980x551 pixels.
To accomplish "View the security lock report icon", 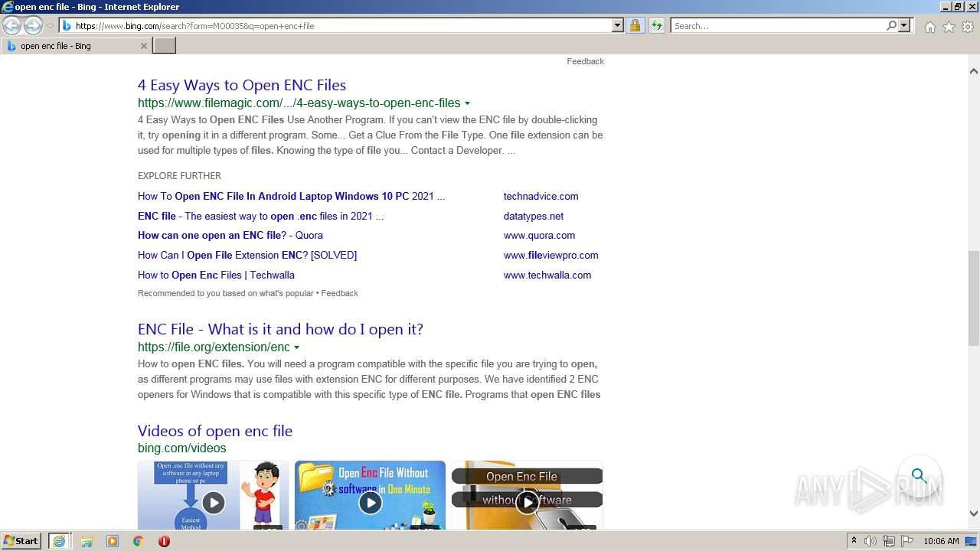I will [635, 26].
